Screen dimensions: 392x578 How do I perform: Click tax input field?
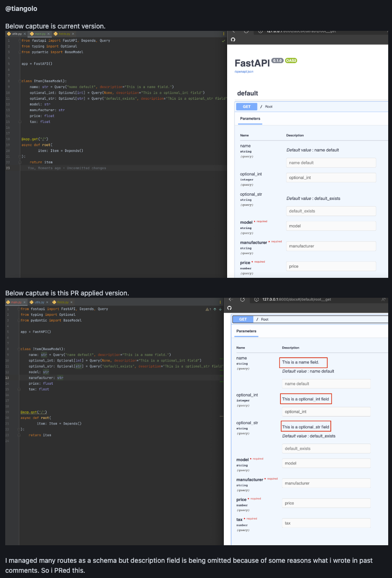(x=326, y=523)
